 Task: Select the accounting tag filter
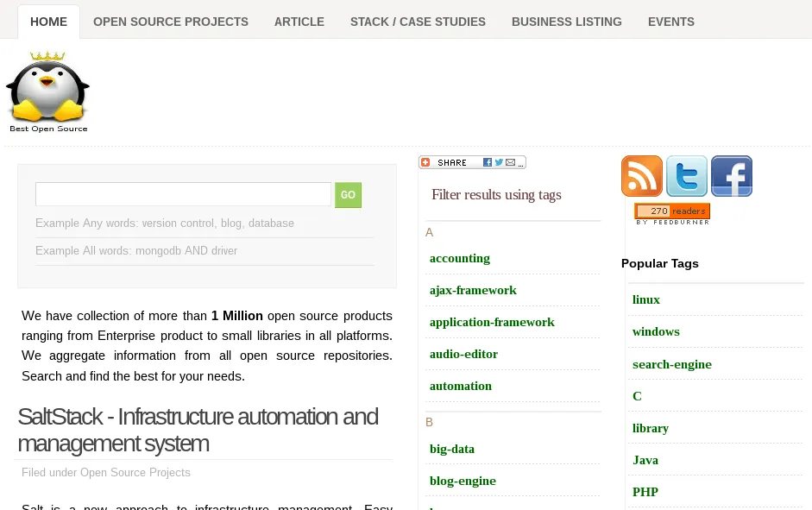click(460, 258)
